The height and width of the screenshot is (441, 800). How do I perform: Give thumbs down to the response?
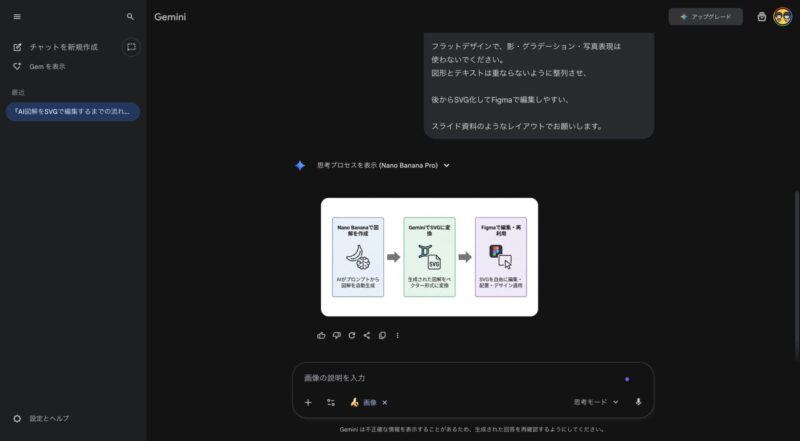point(336,335)
